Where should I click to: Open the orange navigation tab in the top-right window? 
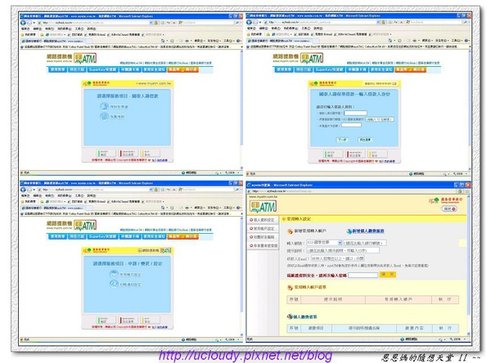pos(410,69)
